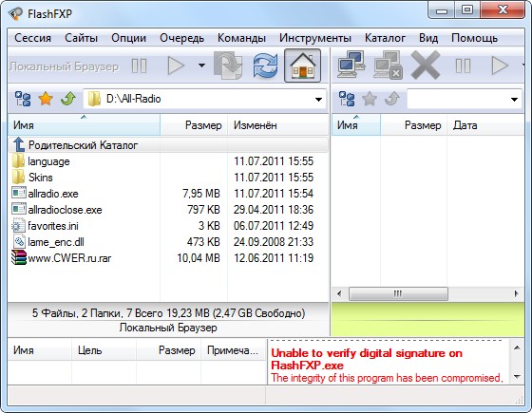Click the local pane play button
Image resolution: width=532 pixels, height=413 pixels.
point(176,66)
